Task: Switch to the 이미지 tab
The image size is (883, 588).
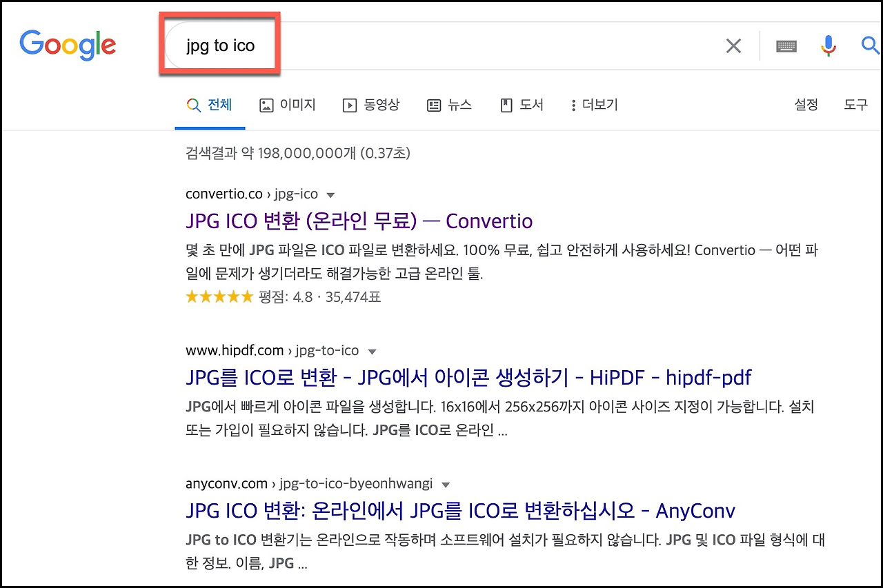Action: click(x=287, y=105)
